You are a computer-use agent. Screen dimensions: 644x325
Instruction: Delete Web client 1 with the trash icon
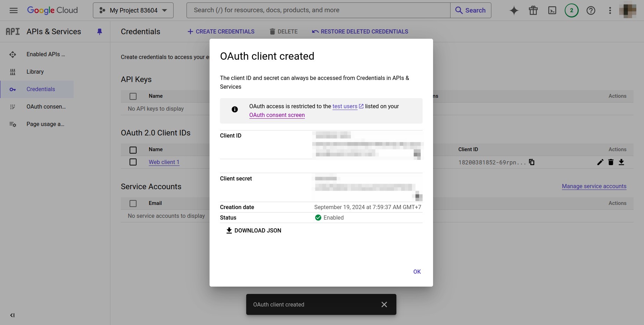tap(611, 162)
